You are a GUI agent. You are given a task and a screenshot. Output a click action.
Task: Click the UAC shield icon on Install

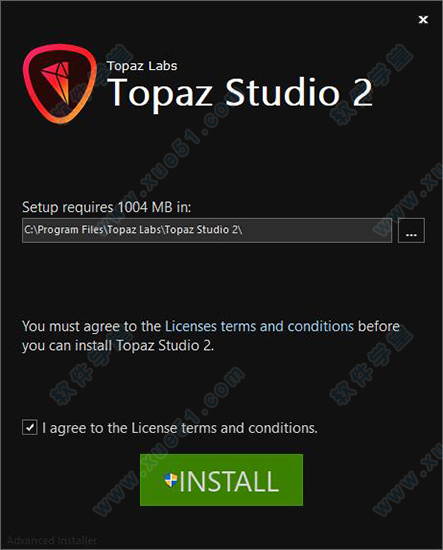171,480
